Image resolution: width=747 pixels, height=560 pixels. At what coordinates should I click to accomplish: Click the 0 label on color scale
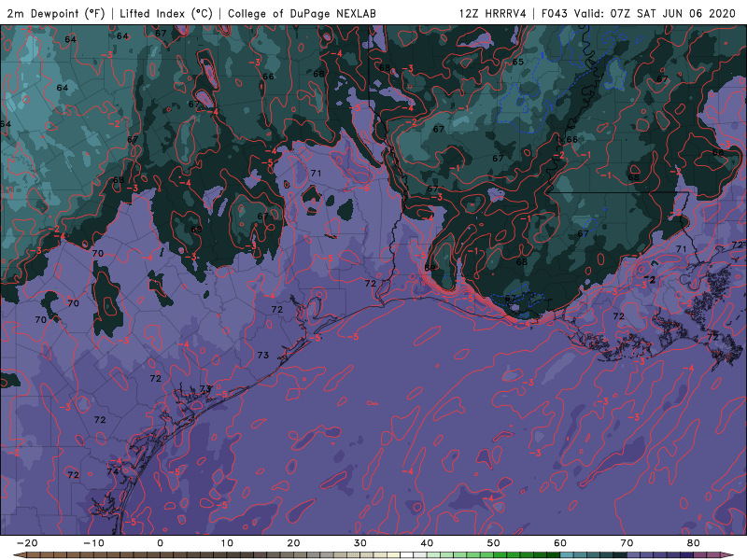pyautogui.click(x=160, y=543)
